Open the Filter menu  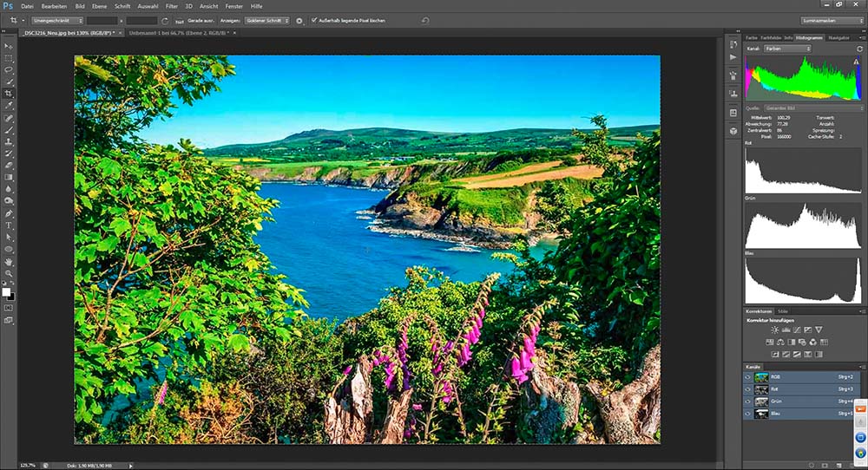(172, 6)
